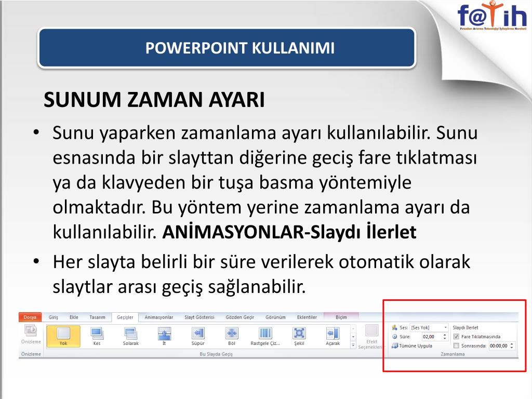
Task: Click the Efekt Seçenekleri icon
Action: [371, 331]
